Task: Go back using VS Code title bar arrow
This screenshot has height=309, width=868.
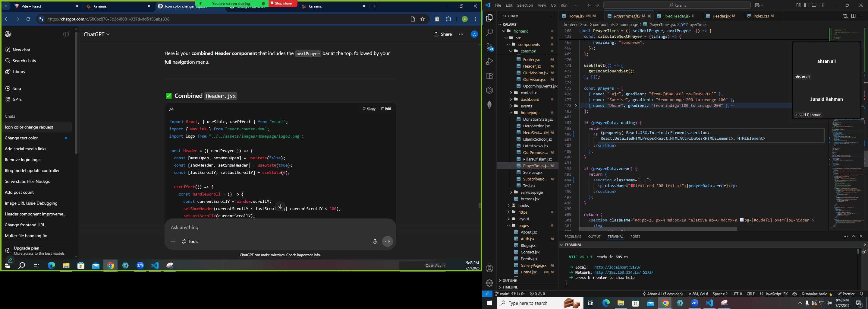Action: coord(589,5)
